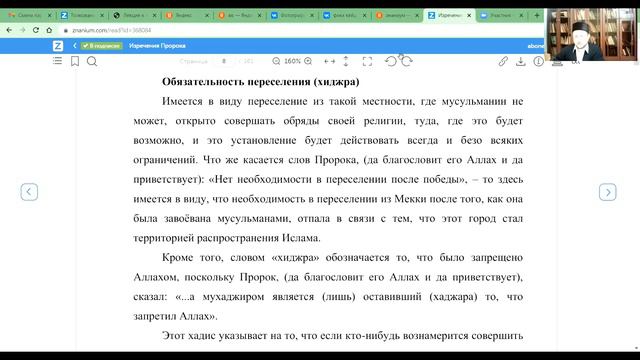640x360 pixels.
Task: Zoom in using the plus magnifier
Action: click(308, 61)
